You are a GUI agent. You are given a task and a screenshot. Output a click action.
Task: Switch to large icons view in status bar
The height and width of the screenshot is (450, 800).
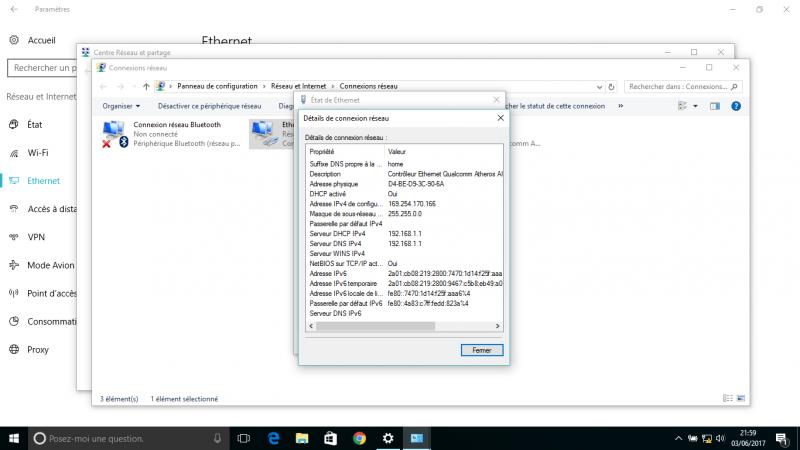click(x=741, y=398)
